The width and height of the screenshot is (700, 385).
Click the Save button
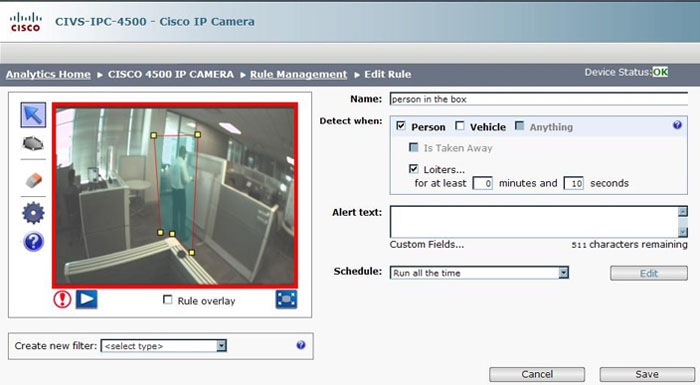click(647, 374)
